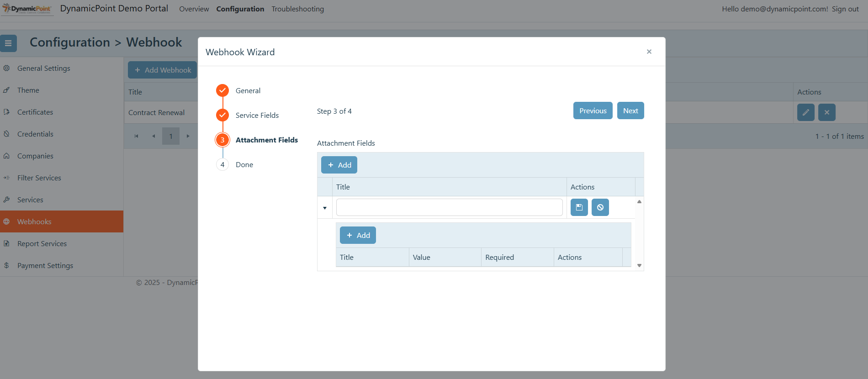
Task: Click the Payment Settings dollar icon
Action: click(6, 265)
